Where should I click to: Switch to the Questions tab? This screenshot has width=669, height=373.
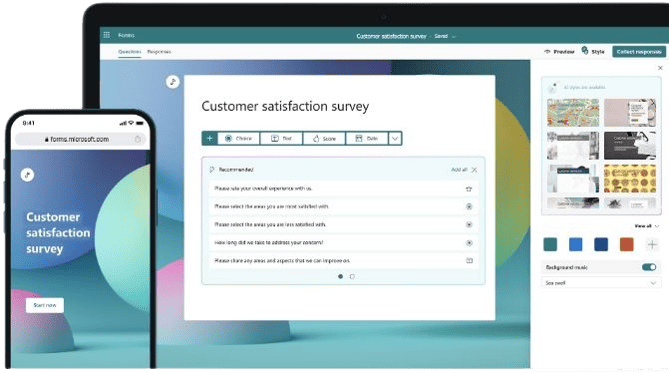point(130,52)
